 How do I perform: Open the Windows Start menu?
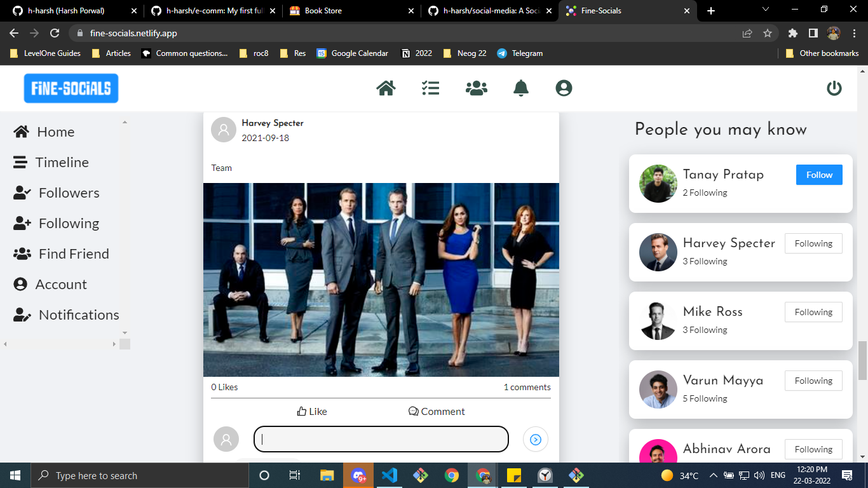click(15, 475)
